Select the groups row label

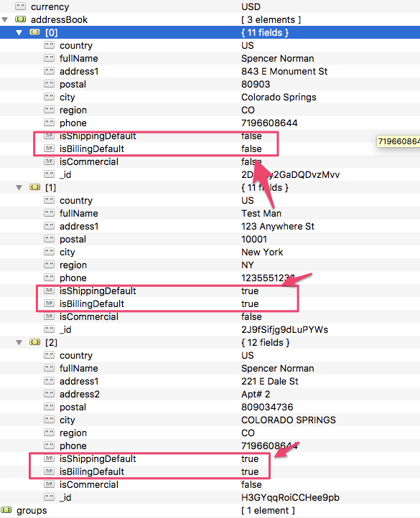(x=32, y=511)
